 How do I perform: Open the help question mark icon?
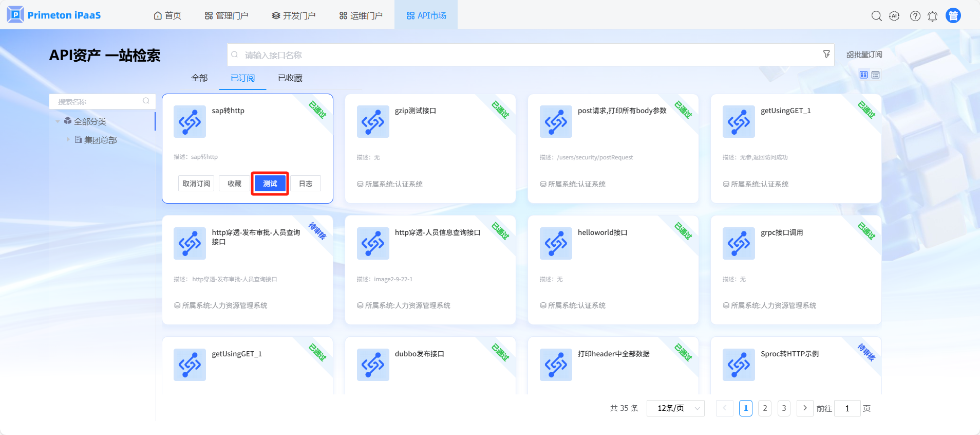(915, 16)
